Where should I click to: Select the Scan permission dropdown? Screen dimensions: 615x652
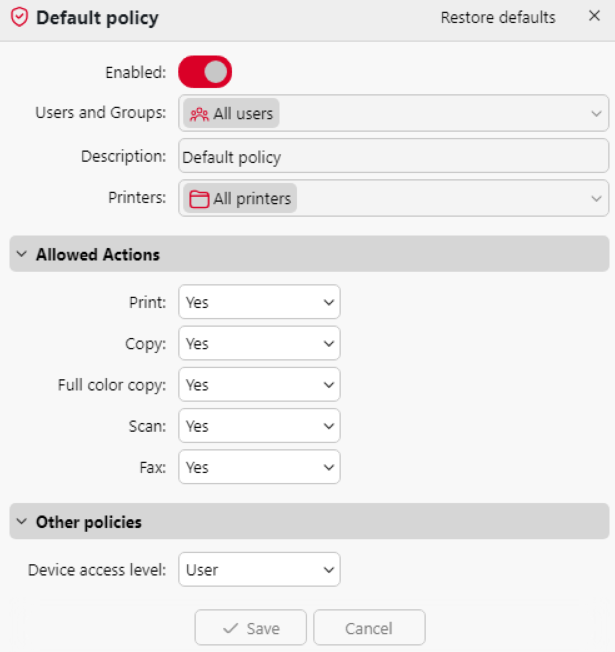coord(259,426)
